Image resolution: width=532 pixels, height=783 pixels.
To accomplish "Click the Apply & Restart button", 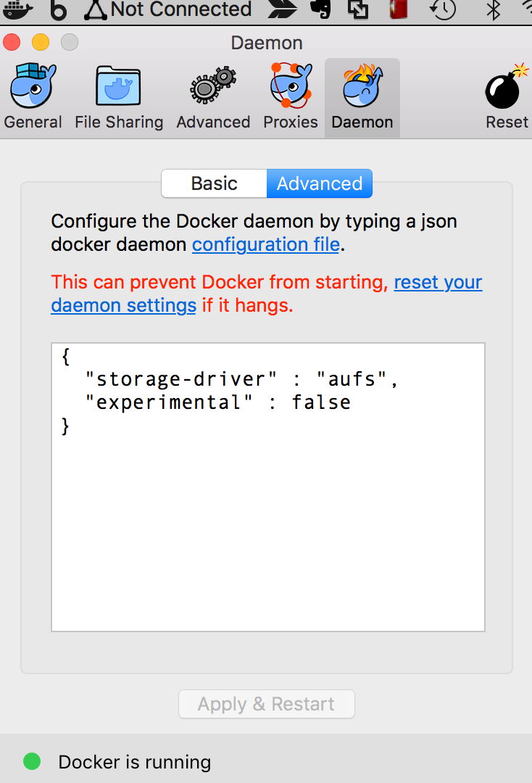I will (x=267, y=704).
